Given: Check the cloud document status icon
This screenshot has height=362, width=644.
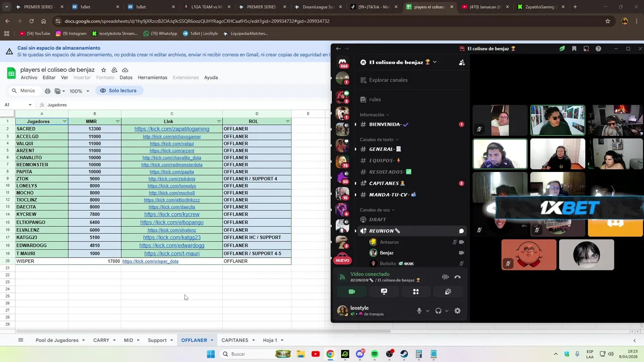Looking at the screenshot, I should 125,70.
